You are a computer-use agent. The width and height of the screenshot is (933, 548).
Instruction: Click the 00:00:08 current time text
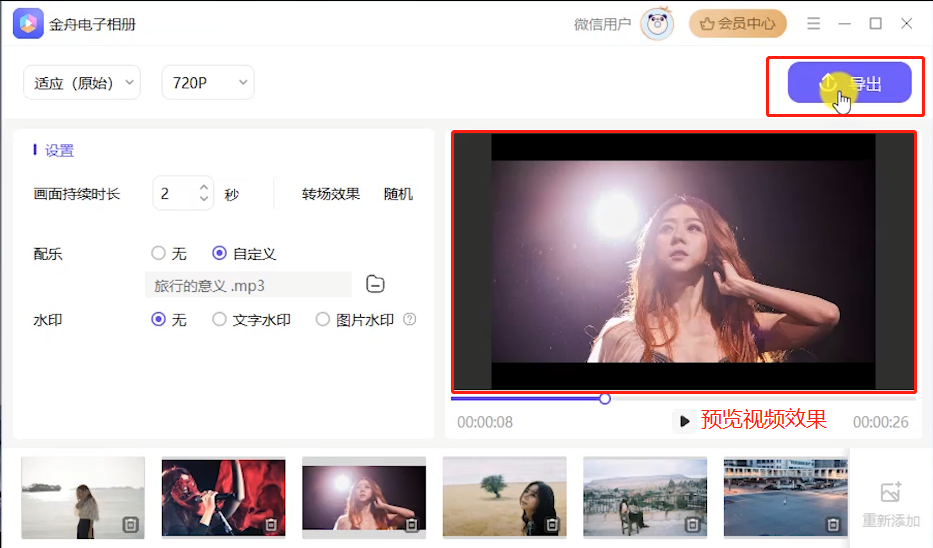(x=485, y=422)
